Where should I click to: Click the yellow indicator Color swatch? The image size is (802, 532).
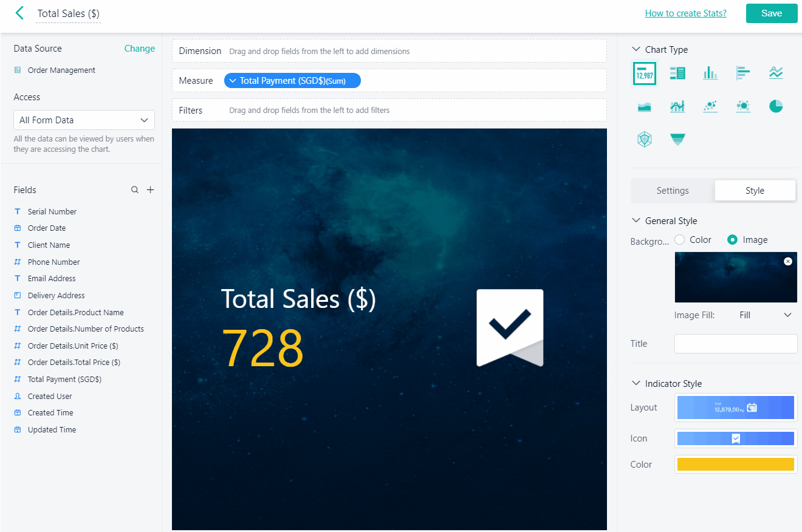tap(735, 465)
